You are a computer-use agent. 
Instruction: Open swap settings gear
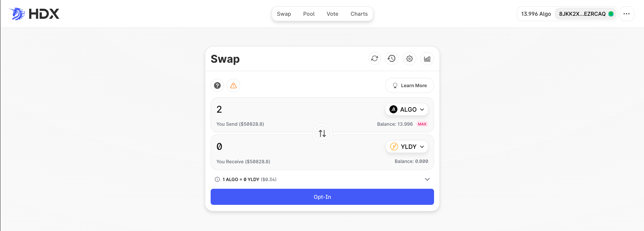(410, 59)
